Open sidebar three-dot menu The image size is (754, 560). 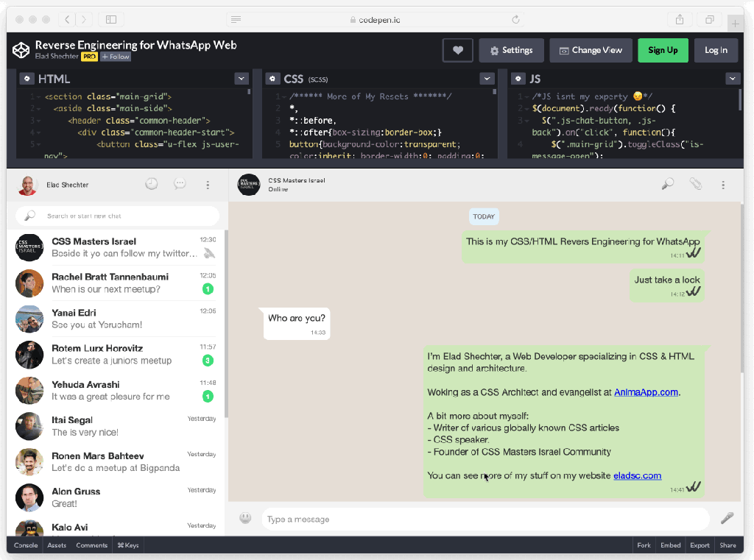click(208, 185)
